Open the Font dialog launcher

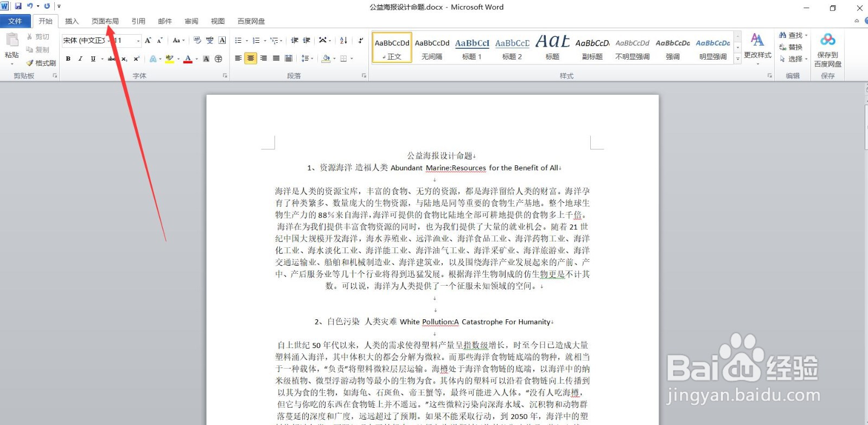click(225, 76)
